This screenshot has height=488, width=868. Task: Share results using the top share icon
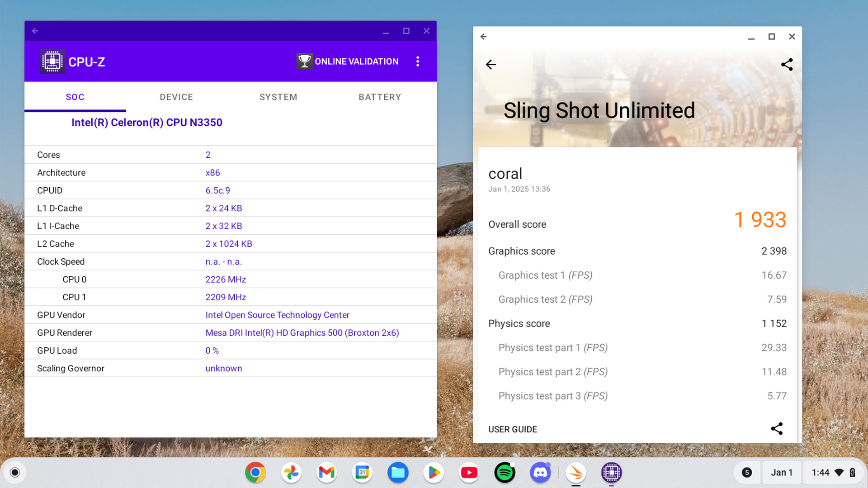(x=787, y=64)
